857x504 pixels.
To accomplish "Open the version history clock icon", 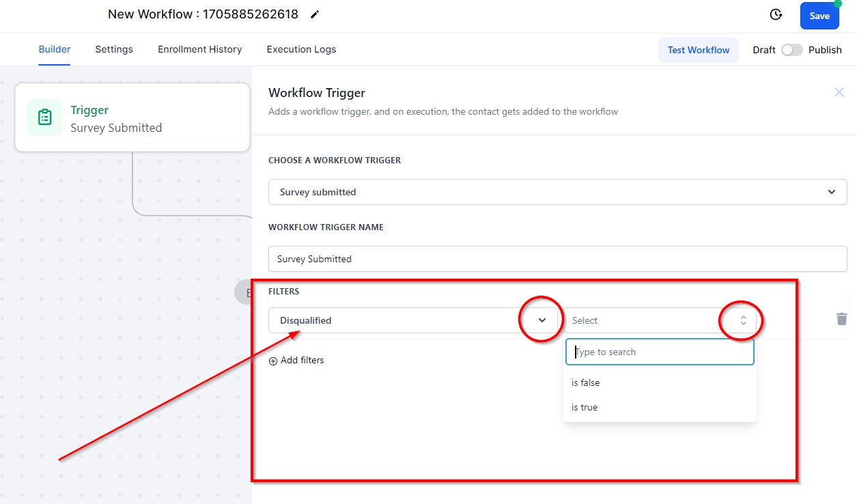I will coord(776,15).
